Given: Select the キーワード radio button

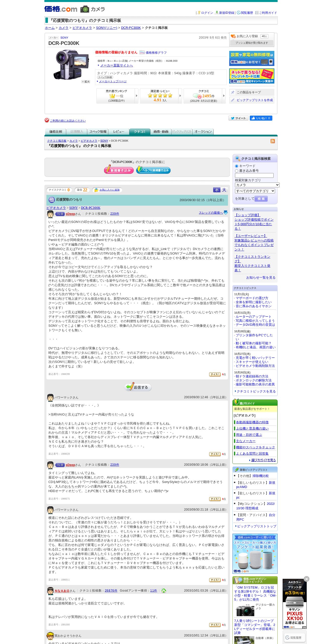Looking at the screenshot, I should 236,166.
